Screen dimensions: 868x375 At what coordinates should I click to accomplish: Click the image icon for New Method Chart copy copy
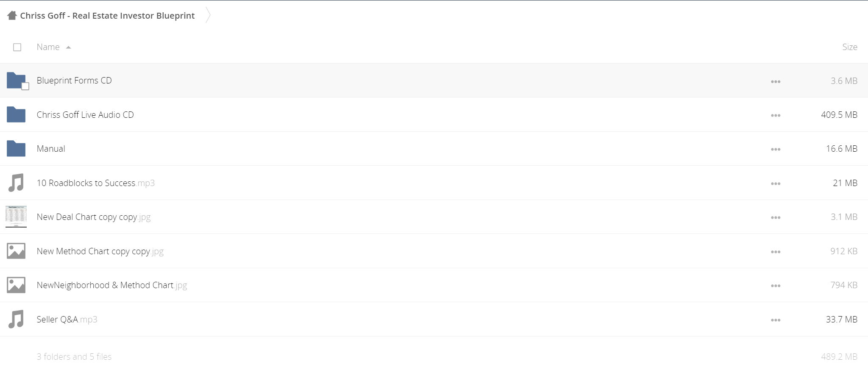pos(16,251)
